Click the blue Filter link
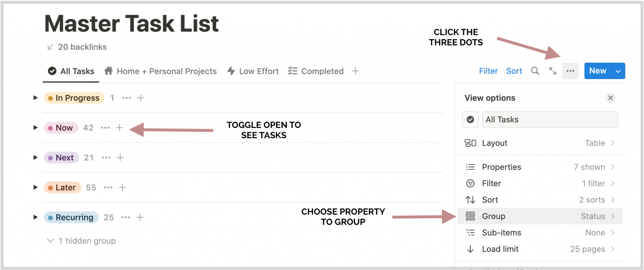This screenshot has height=270, width=644. [488, 71]
